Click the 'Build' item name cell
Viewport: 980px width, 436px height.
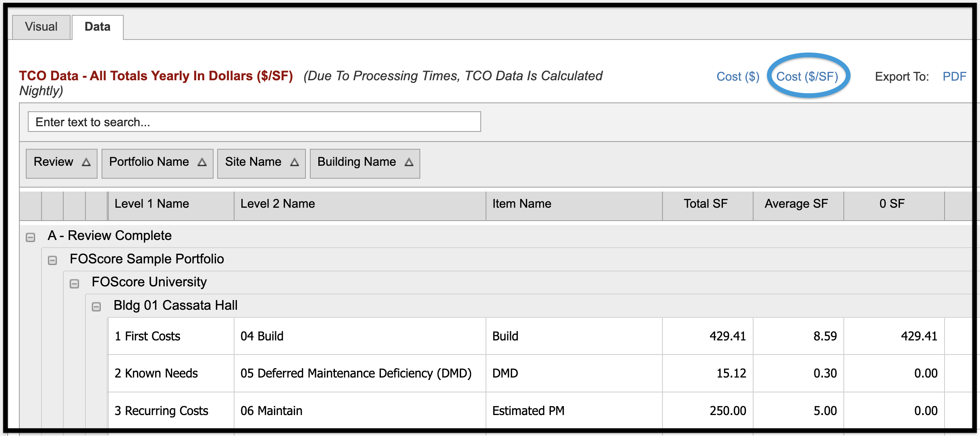(x=574, y=336)
